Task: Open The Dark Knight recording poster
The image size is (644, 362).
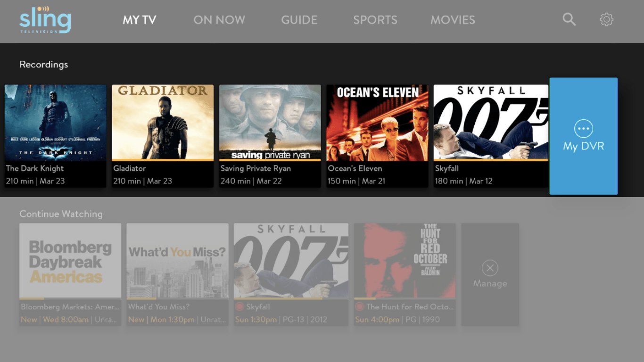Action: tap(56, 123)
